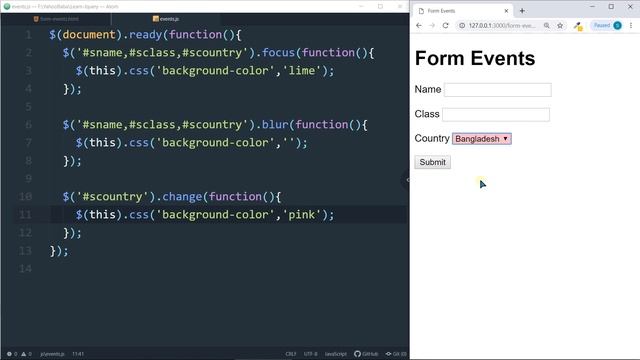Click the cursor position 11:41 in status bar
The height and width of the screenshot is (360, 640).
pyautogui.click(x=78, y=354)
